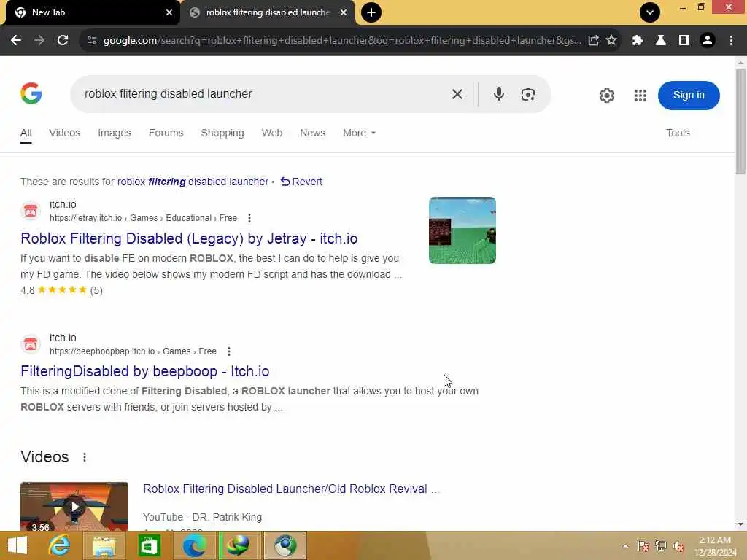Go back using the browser back arrow

click(16, 41)
